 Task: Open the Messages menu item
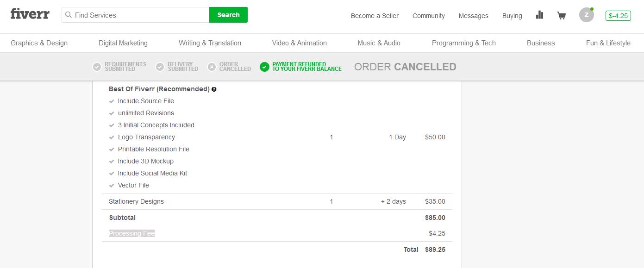[x=473, y=16]
